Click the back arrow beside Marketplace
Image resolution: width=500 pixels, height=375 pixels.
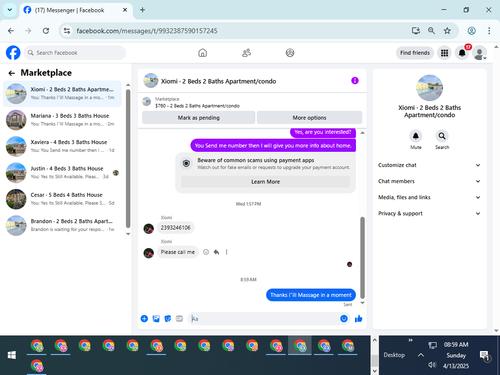point(12,73)
